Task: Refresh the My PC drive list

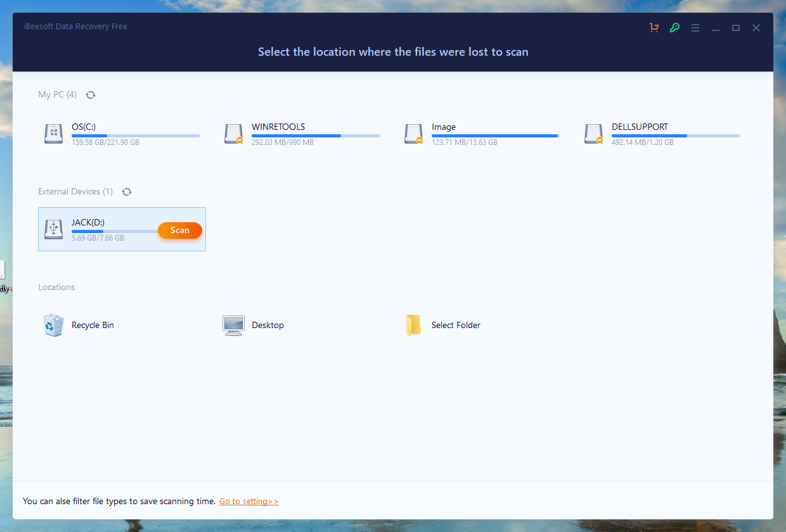Action: click(x=91, y=95)
